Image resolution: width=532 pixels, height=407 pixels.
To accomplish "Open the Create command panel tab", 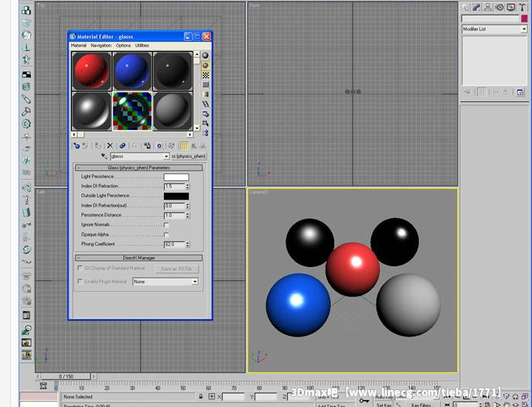I will (x=465, y=7).
